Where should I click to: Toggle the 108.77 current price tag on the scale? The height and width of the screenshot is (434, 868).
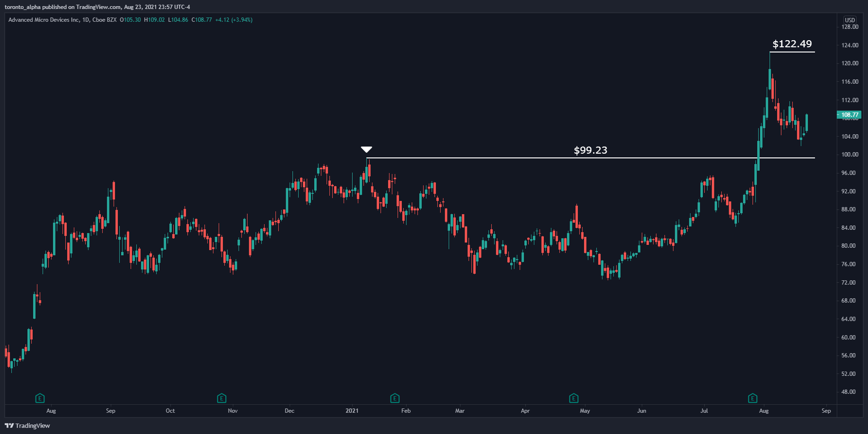pyautogui.click(x=850, y=114)
